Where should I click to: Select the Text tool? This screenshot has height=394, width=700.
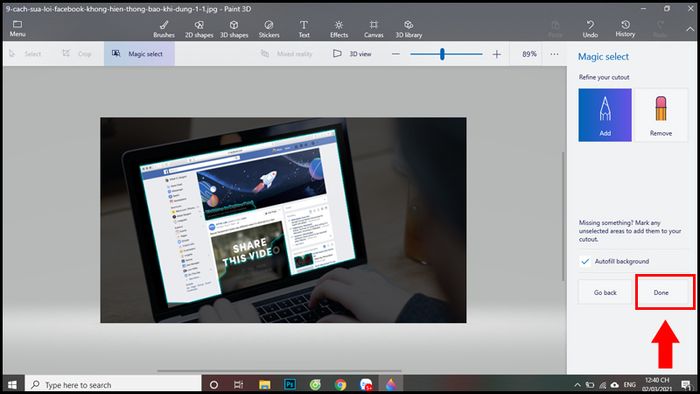click(304, 29)
